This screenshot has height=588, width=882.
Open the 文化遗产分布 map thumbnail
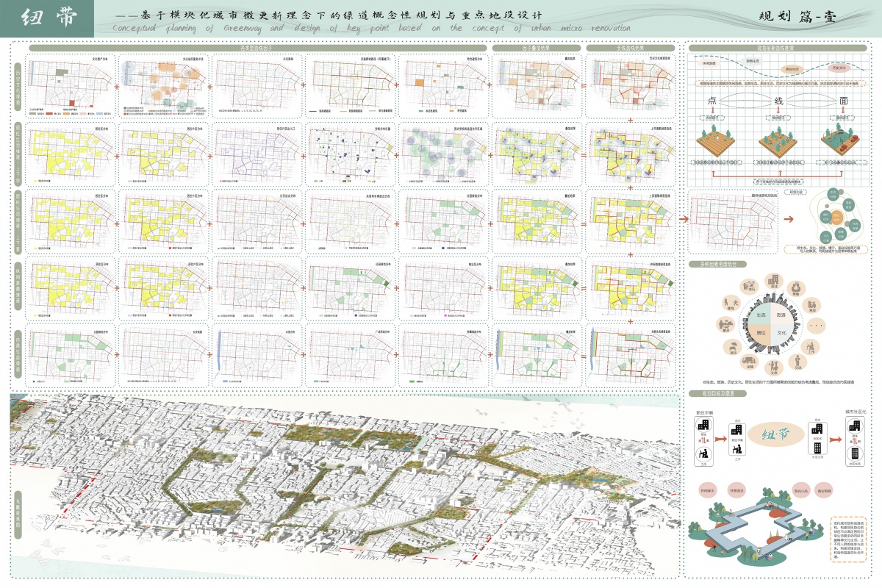click(71, 85)
